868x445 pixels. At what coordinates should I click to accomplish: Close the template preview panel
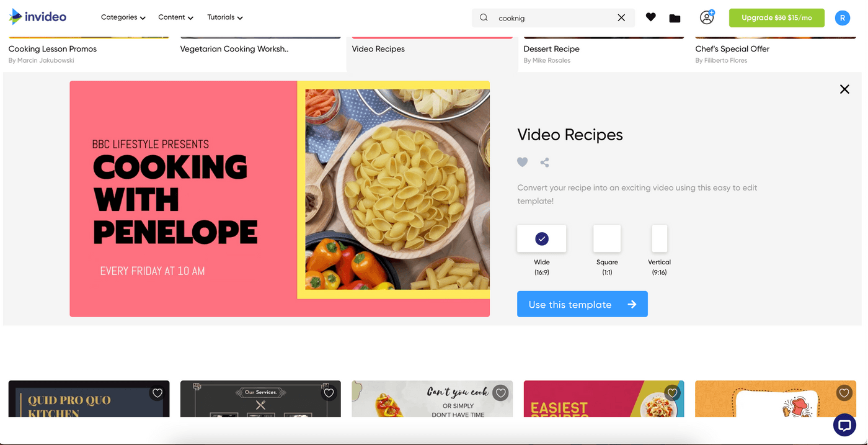click(844, 89)
